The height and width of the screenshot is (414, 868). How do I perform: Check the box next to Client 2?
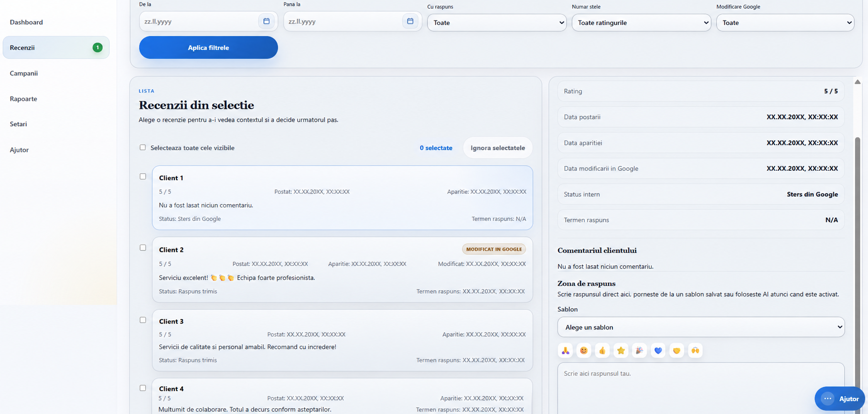[x=143, y=248]
